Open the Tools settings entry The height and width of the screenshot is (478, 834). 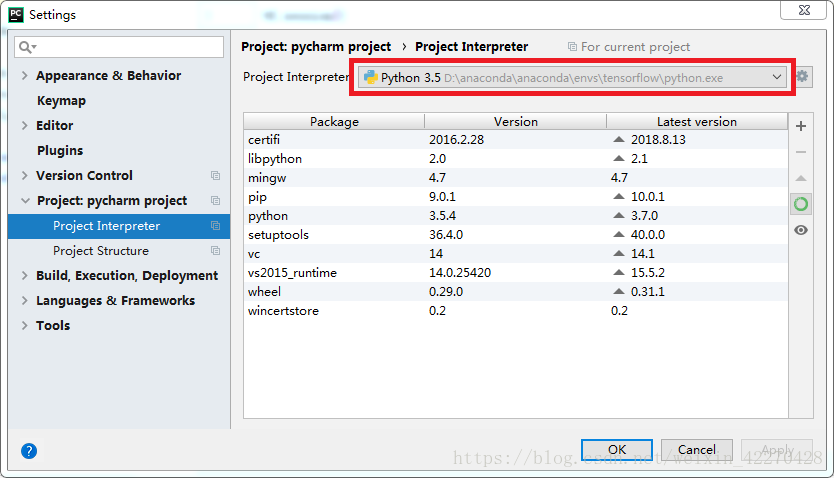click(53, 325)
